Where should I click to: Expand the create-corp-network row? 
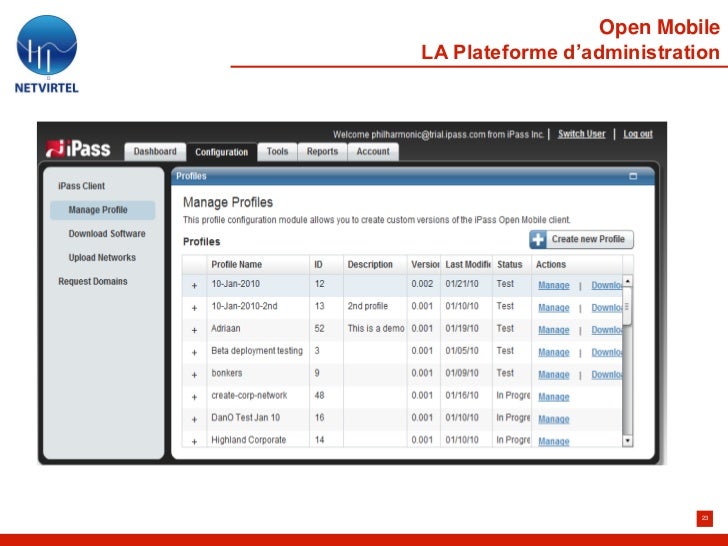[x=195, y=397]
